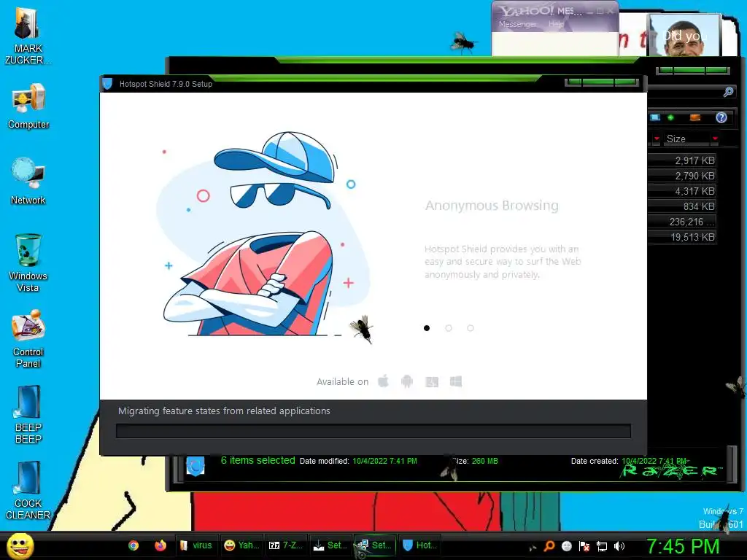Launch Firefox from the taskbar
Image resolution: width=747 pixels, height=560 pixels.
pos(160,545)
